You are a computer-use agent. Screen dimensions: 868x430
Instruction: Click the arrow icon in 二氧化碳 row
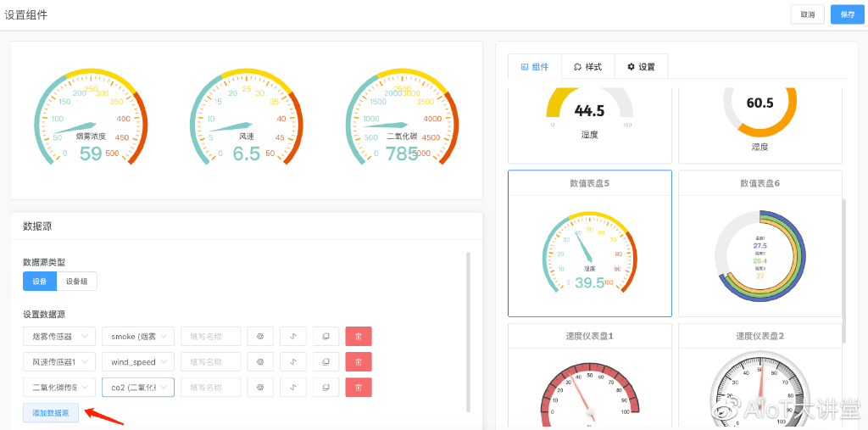point(293,388)
